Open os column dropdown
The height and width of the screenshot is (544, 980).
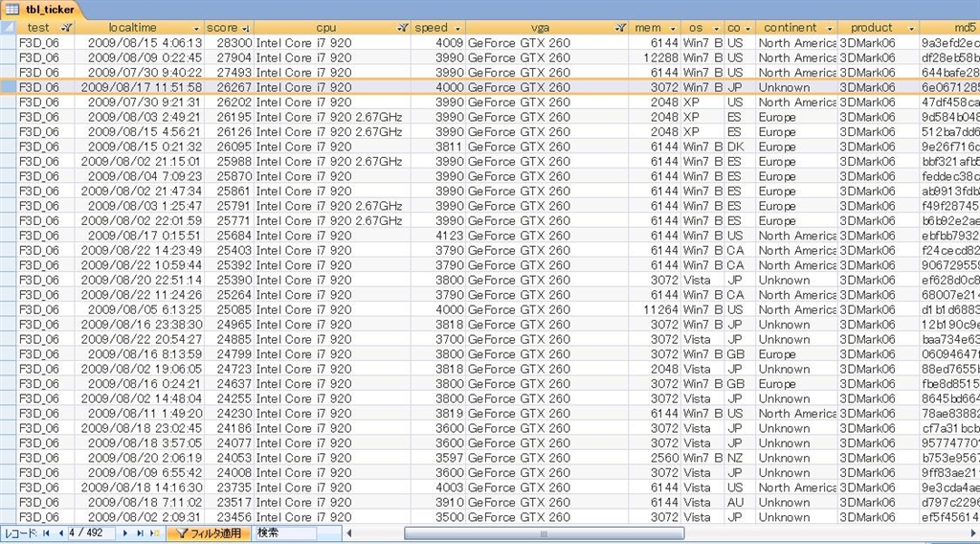coord(716,28)
